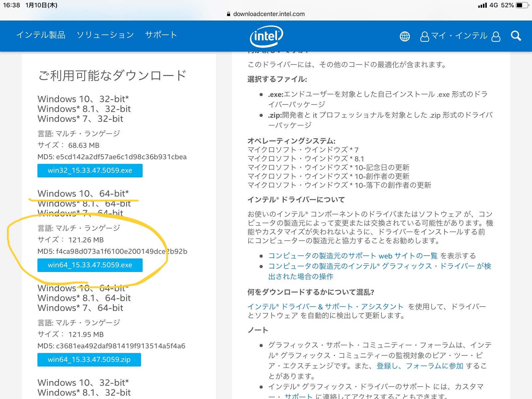The image size is (532, 399).
Task: Tap the 1月10日(木) date in the status bar
Action: pos(42,5)
